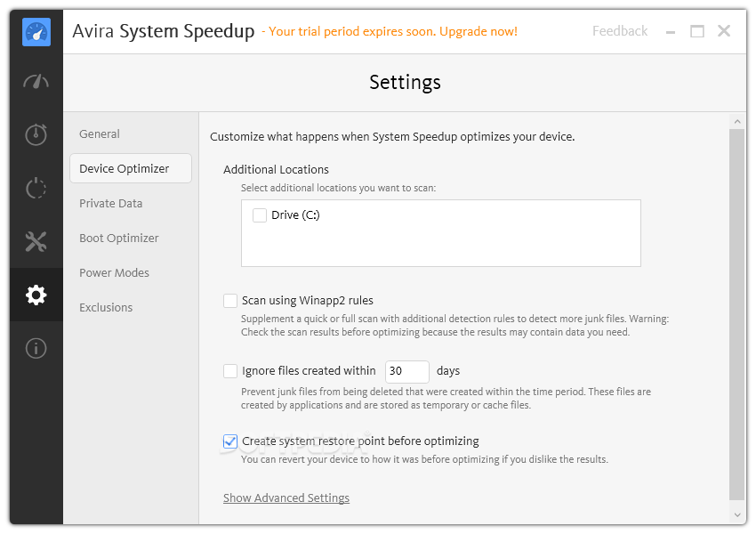Click the scrollbar up arrow
Viewport: 756px width, 534px height.
(x=736, y=121)
